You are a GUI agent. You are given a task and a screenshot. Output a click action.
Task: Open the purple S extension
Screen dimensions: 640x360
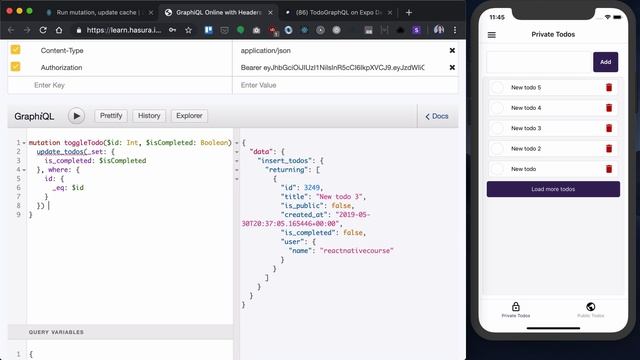click(x=416, y=30)
